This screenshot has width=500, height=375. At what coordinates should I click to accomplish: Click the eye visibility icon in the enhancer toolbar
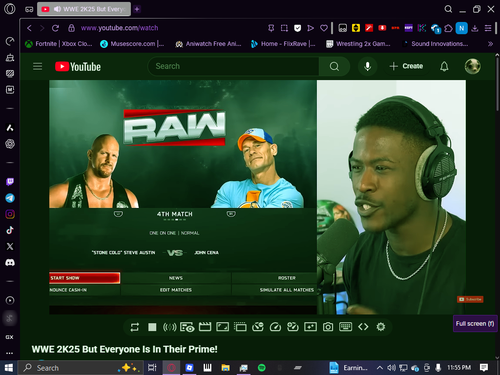(x=187, y=327)
